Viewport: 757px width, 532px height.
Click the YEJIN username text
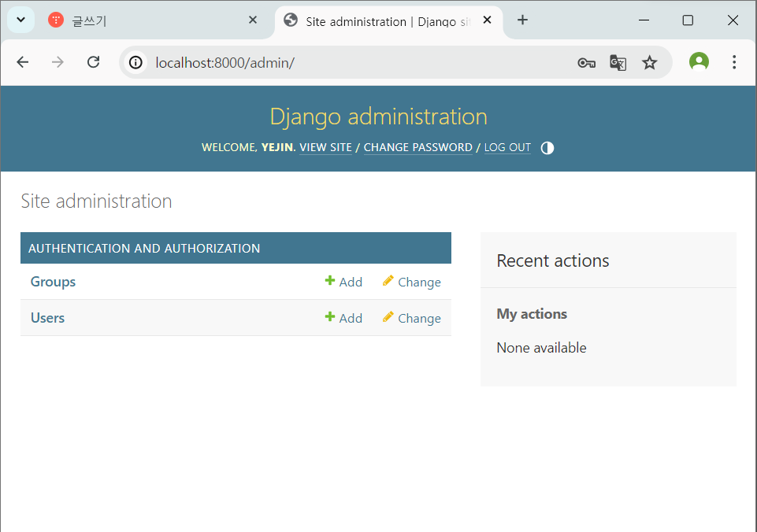tap(277, 148)
